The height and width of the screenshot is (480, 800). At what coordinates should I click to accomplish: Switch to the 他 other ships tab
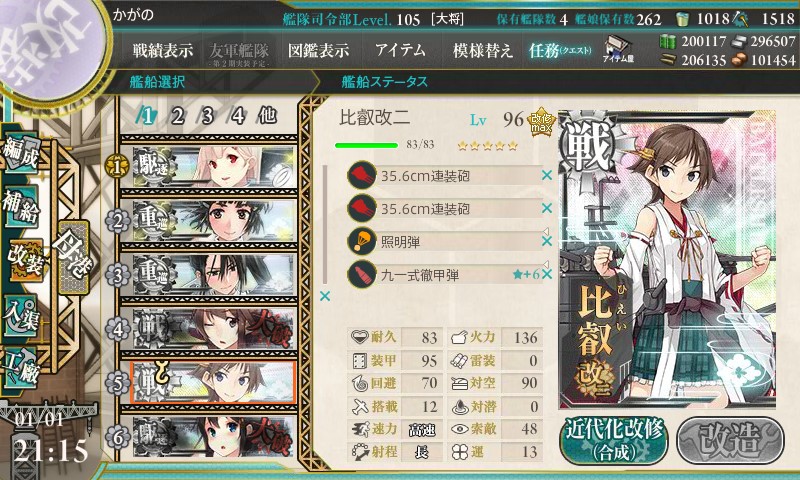267,115
